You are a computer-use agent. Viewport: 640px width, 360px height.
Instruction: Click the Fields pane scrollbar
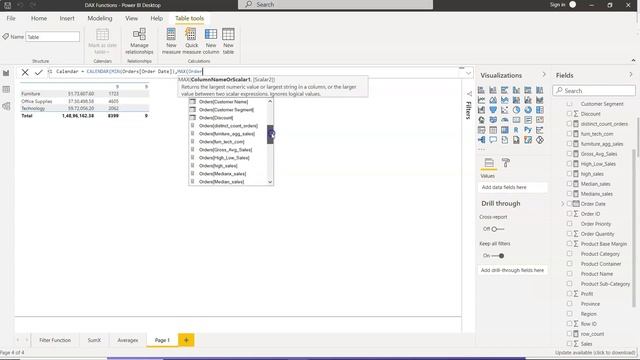tap(634, 229)
